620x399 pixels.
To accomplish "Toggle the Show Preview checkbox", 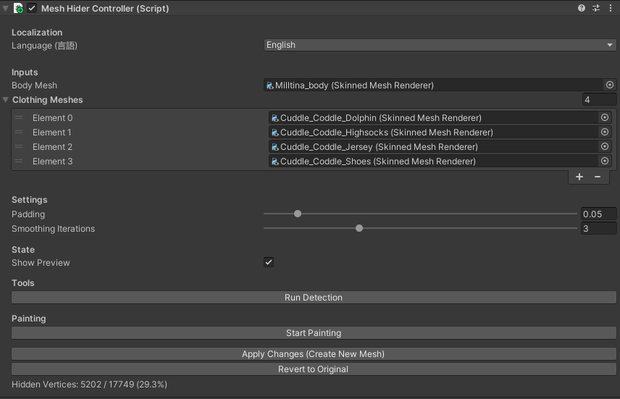I will click(268, 262).
